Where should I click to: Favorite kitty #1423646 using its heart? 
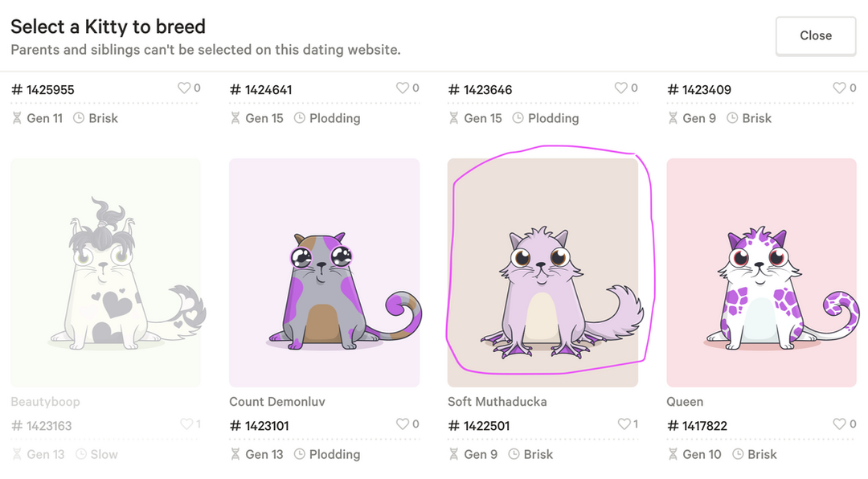click(x=621, y=88)
